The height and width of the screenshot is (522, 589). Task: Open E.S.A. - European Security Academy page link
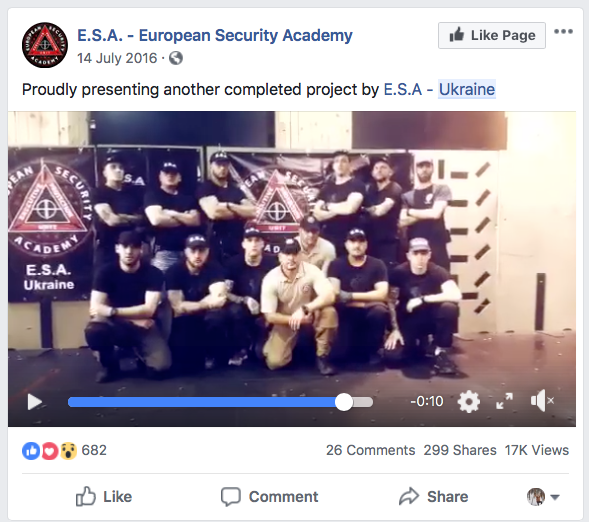pyautogui.click(x=214, y=35)
